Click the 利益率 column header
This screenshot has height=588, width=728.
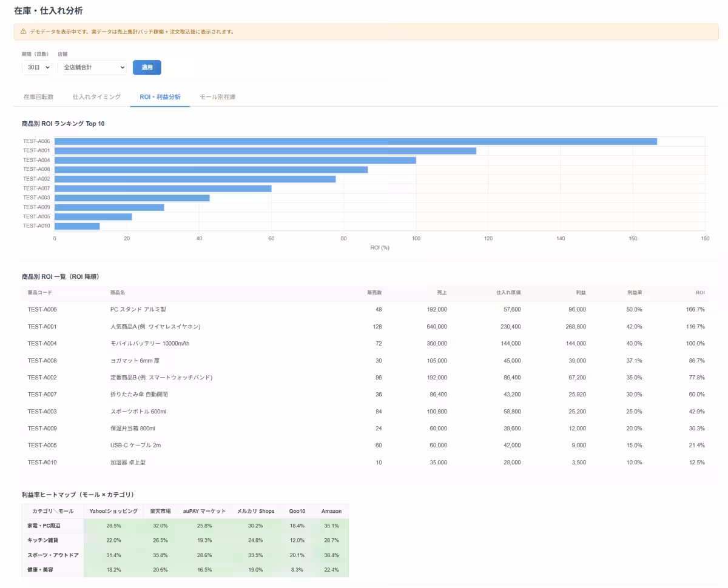(635, 293)
